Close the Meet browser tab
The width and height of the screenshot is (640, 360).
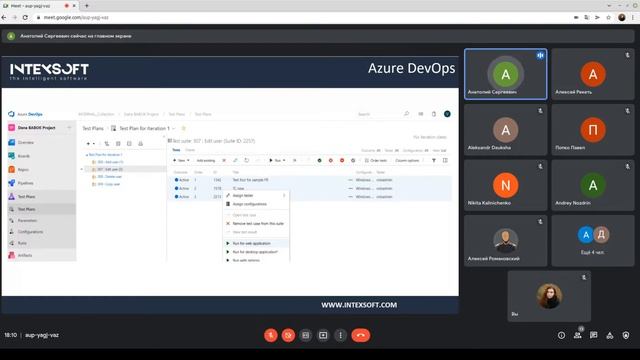pyautogui.click(x=74, y=6)
